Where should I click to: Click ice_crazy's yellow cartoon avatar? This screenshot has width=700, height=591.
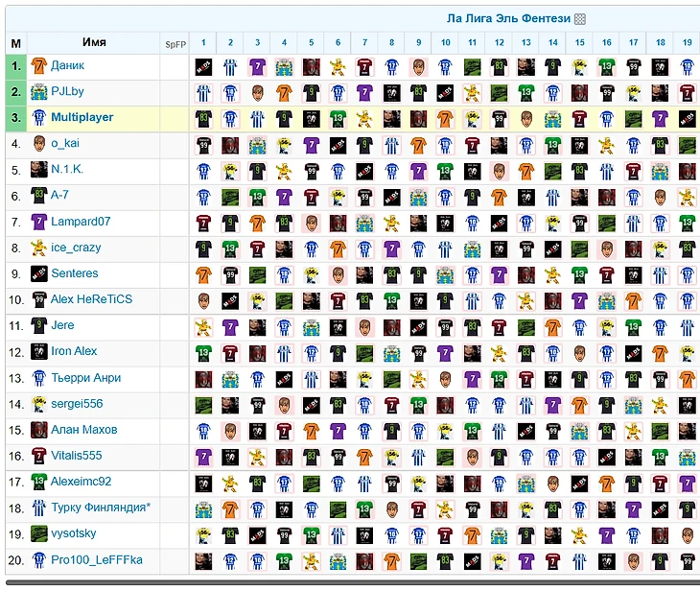pos(39,248)
